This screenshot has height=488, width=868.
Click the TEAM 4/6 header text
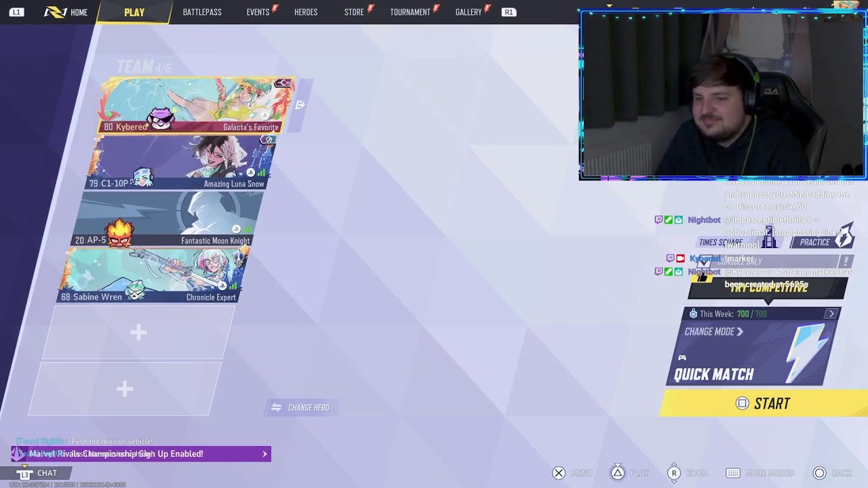tap(144, 67)
